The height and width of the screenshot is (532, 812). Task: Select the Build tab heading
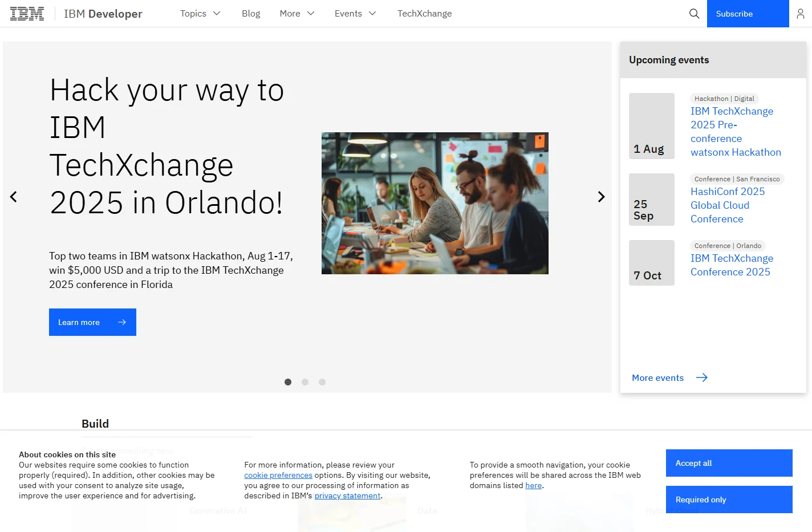tap(95, 424)
